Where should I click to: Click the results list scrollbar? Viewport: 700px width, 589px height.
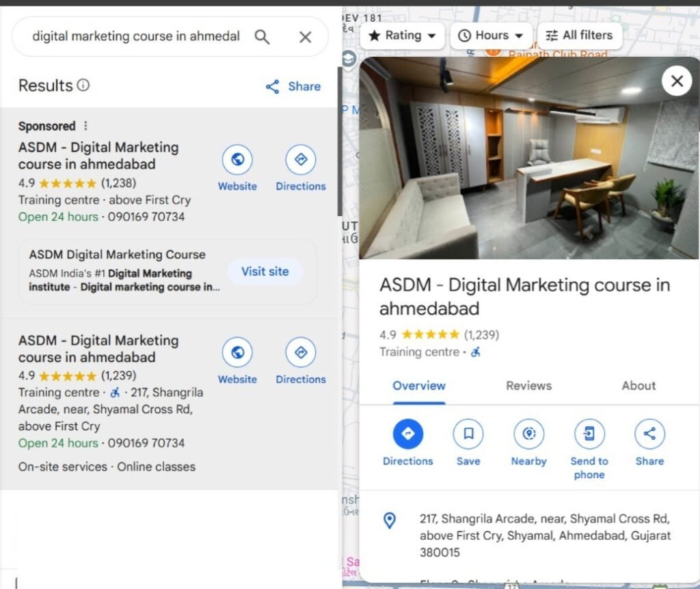coord(340,141)
